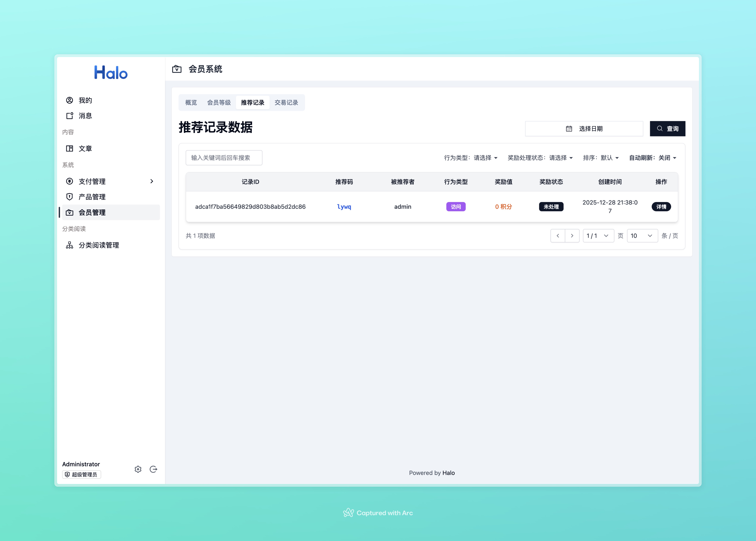Open the 奖励处理状态 filter dropdown
The height and width of the screenshot is (541, 756).
(540, 158)
